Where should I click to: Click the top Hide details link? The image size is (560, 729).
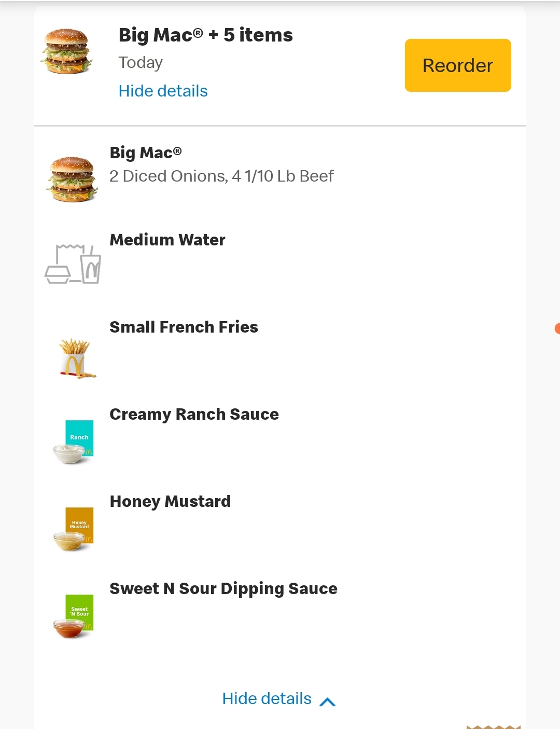tap(163, 91)
